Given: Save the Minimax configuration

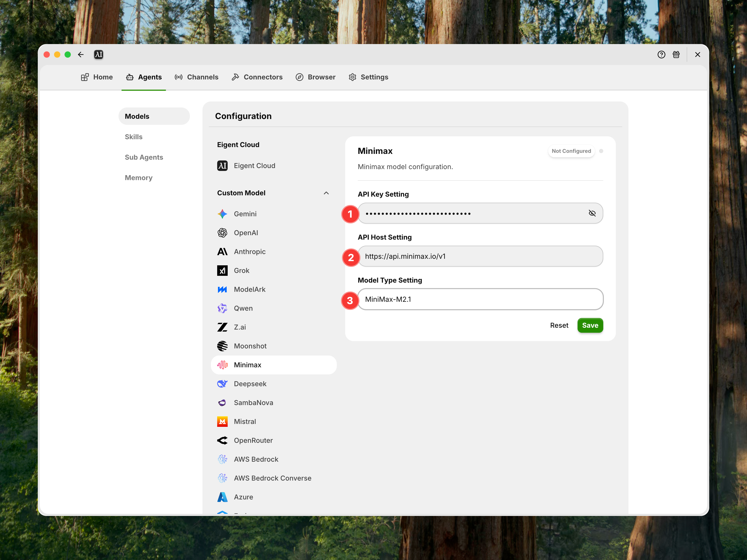Looking at the screenshot, I should (590, 325).
